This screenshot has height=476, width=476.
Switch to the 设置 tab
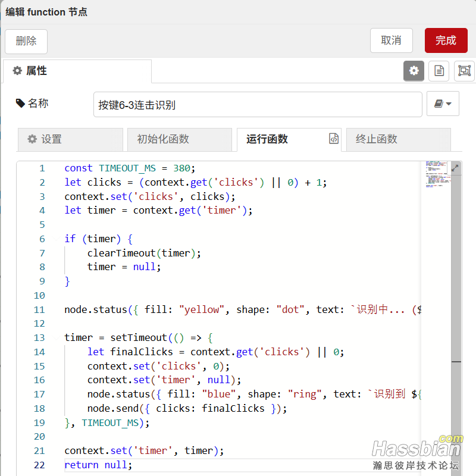click(x=70, y=139)
